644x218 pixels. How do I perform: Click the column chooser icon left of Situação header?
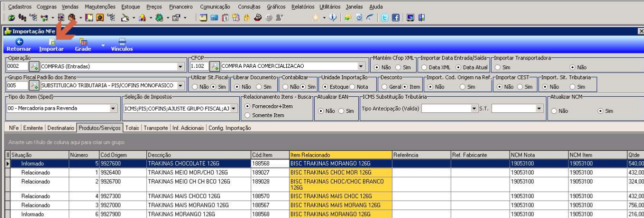7,155
